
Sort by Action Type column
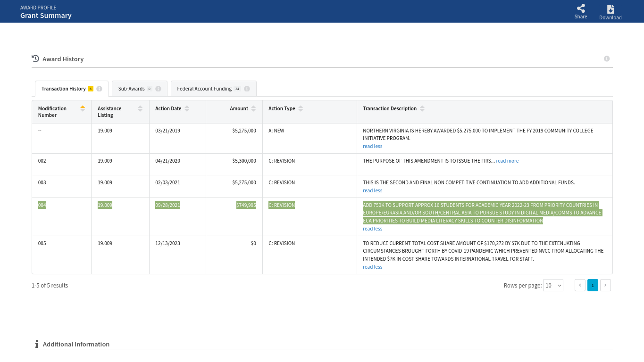[x=301, y=108]
